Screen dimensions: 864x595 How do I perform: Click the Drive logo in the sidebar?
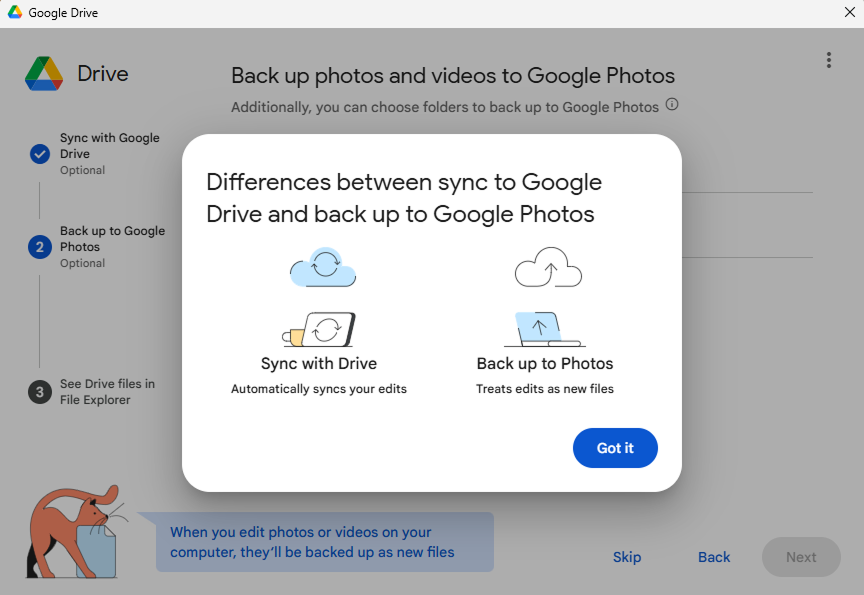44,74
